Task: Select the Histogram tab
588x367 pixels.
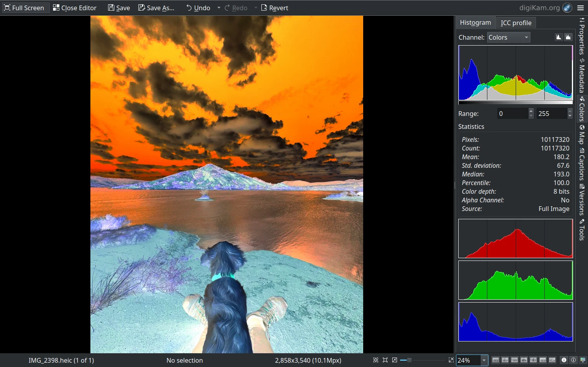Action: click(x=475, y=22)
